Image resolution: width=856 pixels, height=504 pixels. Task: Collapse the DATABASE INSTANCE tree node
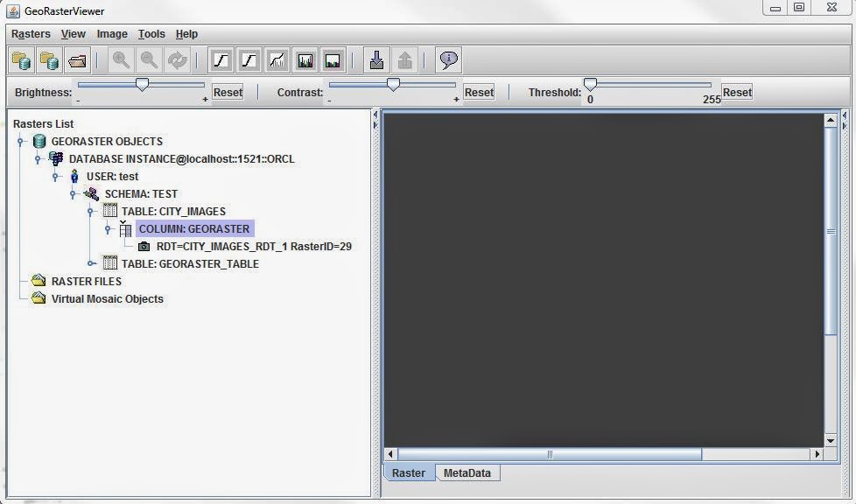(38, 159)
